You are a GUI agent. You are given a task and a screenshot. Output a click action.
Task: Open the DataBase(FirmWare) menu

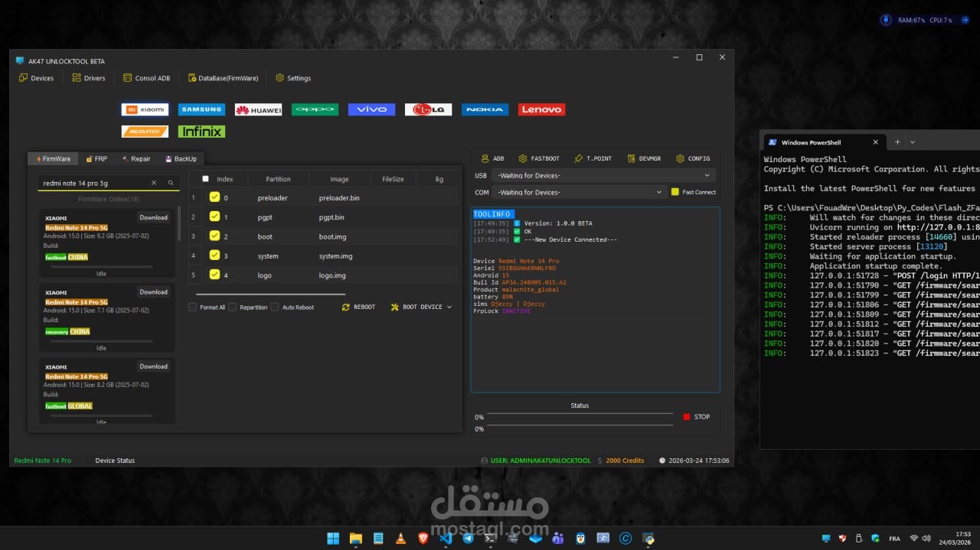click(x=223, y=78)
